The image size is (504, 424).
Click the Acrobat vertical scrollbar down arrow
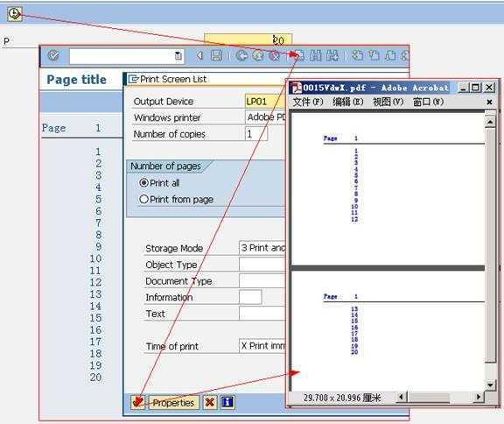(490, 385)
